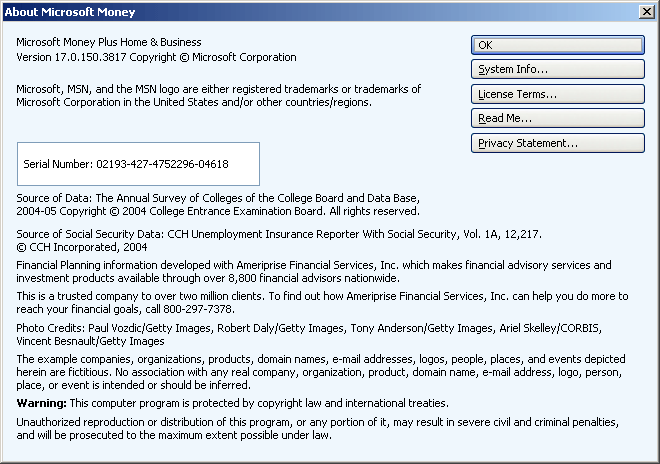The height and width of the screenshot is (464, 660).
Task: Click the MSN trademarks notice first line
Action: 218,89
